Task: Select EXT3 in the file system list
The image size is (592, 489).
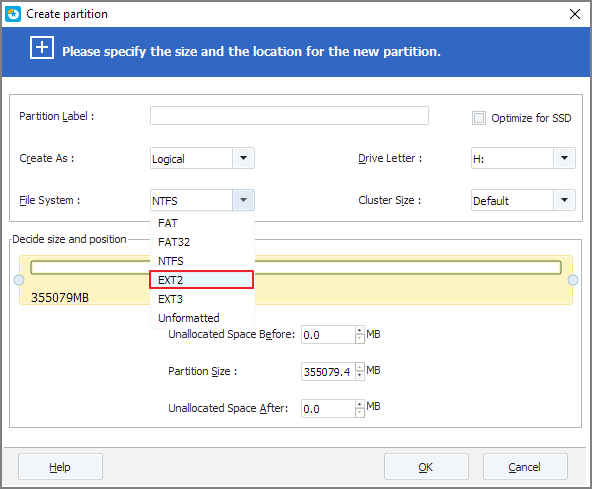Action: pyautogui.click(x=202, y=299)
